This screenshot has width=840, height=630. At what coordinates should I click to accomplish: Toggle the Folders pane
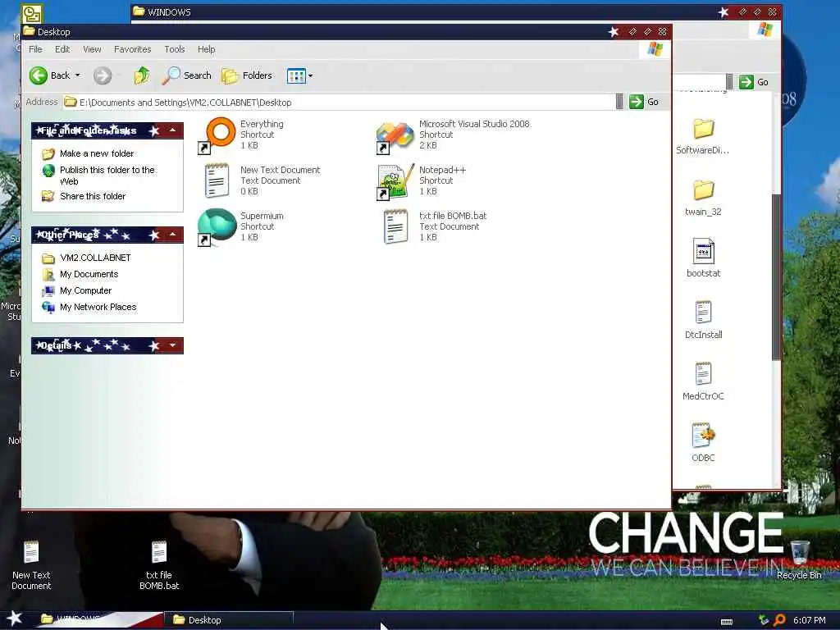click(247, 75)
